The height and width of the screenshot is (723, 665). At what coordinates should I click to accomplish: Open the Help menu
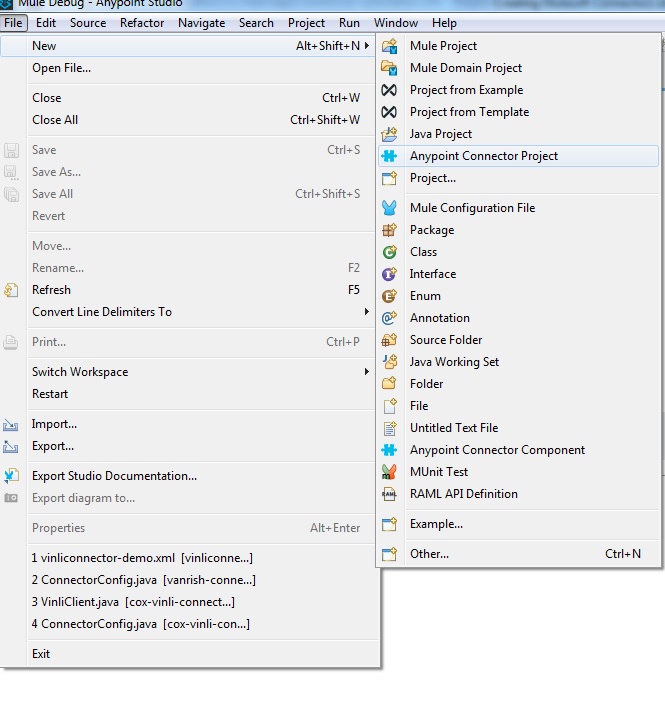pyautogui.click(x=444, y=23)
